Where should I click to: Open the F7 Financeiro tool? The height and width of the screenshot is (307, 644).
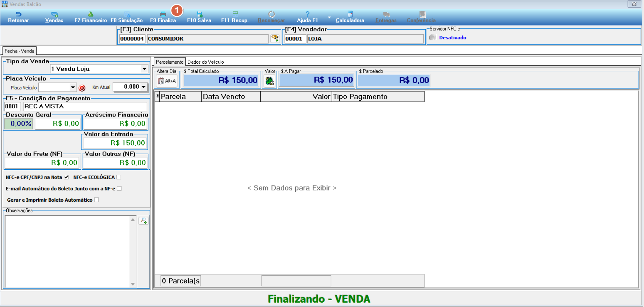90,17
